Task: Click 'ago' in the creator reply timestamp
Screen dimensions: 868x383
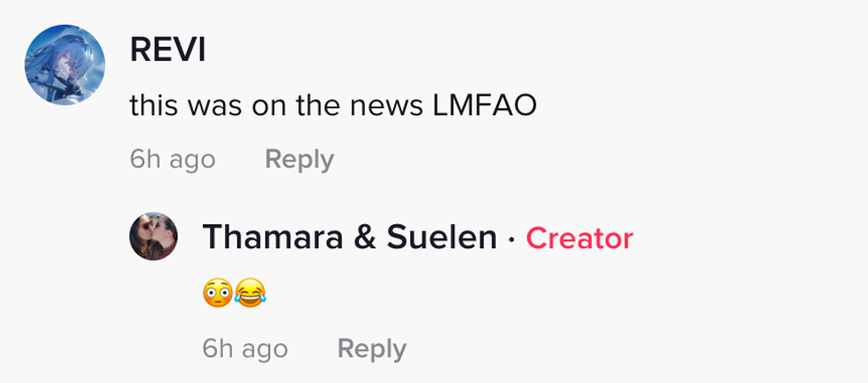Action: point(265,351)
